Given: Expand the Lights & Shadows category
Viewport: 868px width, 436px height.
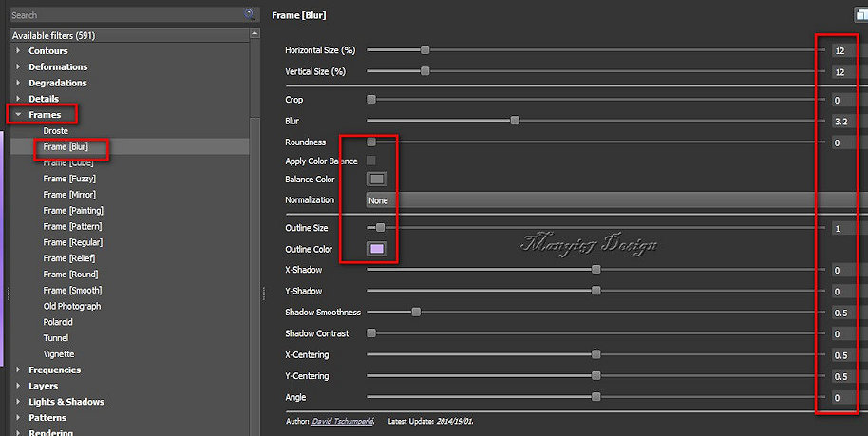Looking at the screenshot, I should (x=18, y=402).
